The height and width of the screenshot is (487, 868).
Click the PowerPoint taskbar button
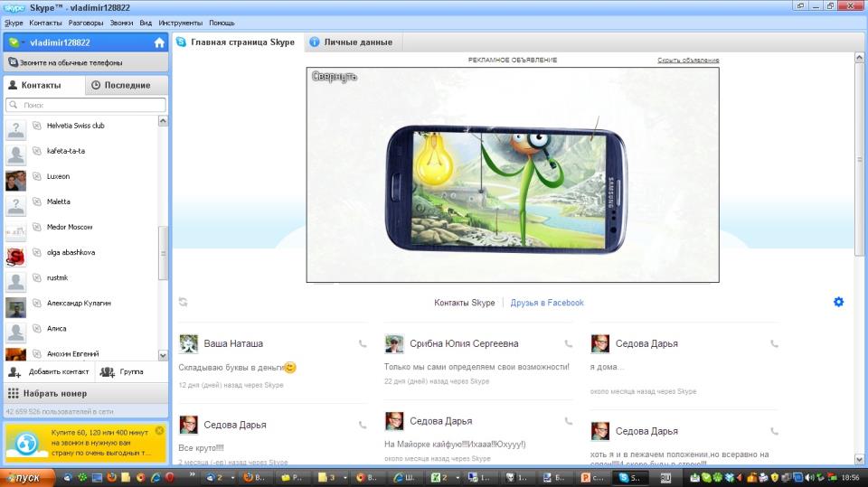click(592, 478)
